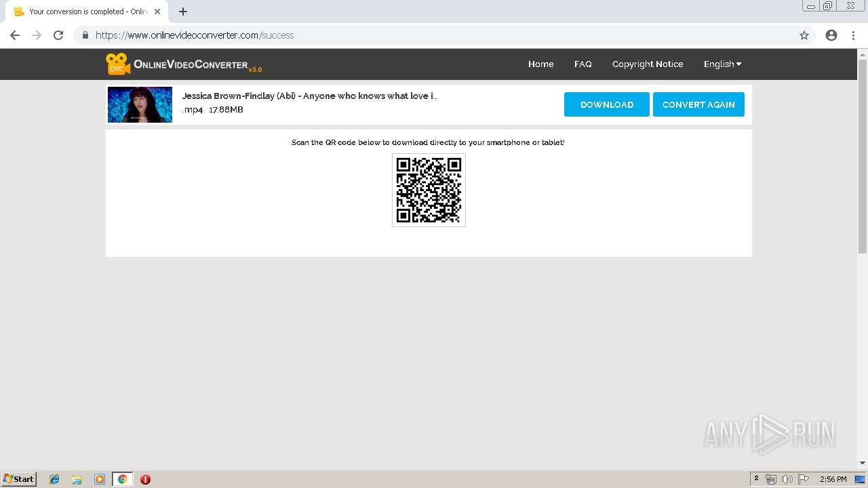Click the network tray icon
The image size is (868, 488).
point(770,479)
